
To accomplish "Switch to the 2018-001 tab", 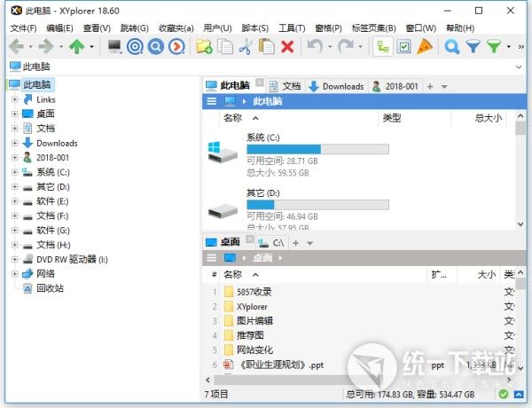I will [395, 86].
